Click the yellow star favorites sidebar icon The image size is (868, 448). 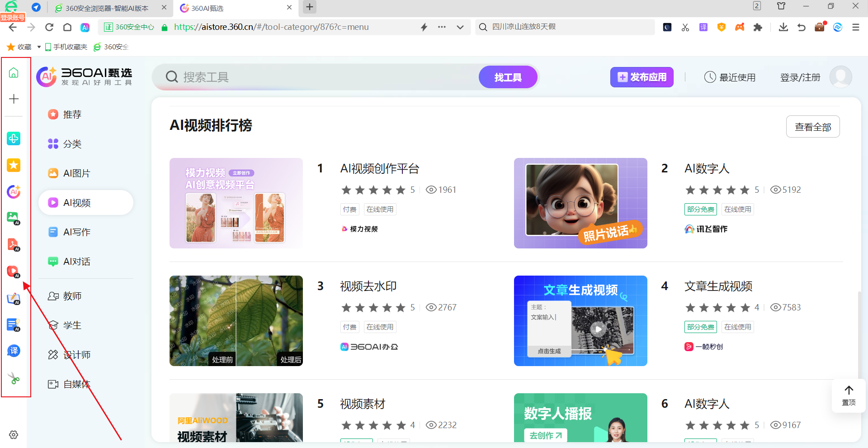tap(14, 165)
